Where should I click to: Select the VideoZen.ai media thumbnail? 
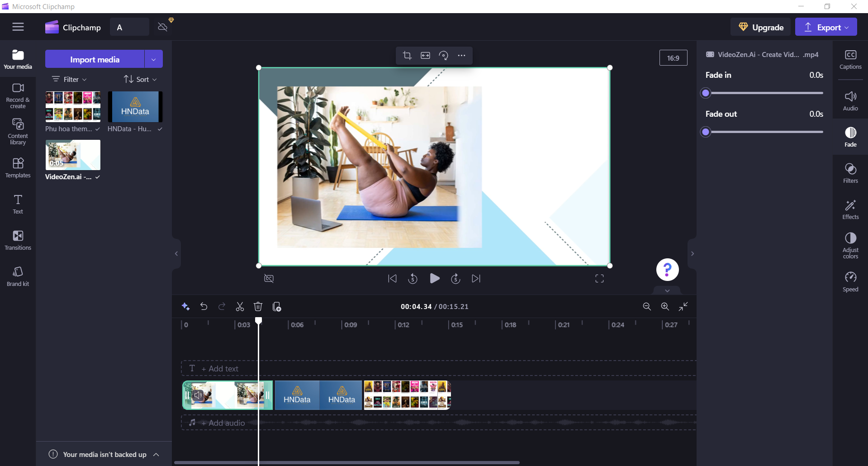(x=73, y=155)
